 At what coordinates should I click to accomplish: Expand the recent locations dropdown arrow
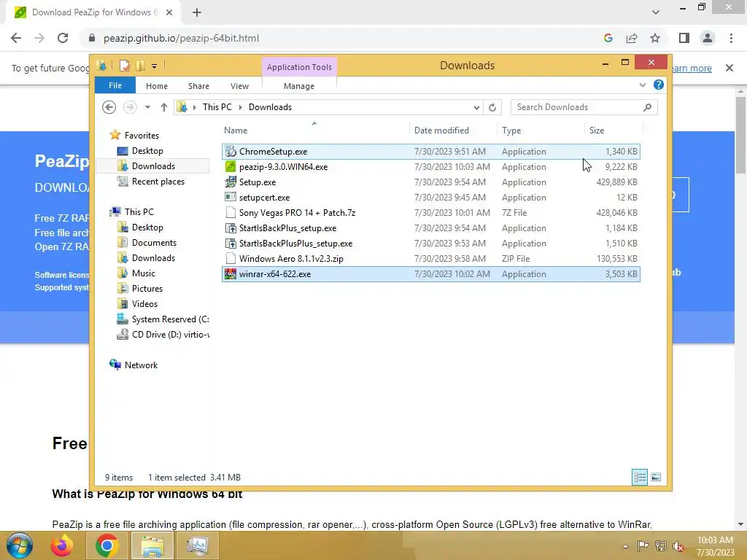[147, 107]
